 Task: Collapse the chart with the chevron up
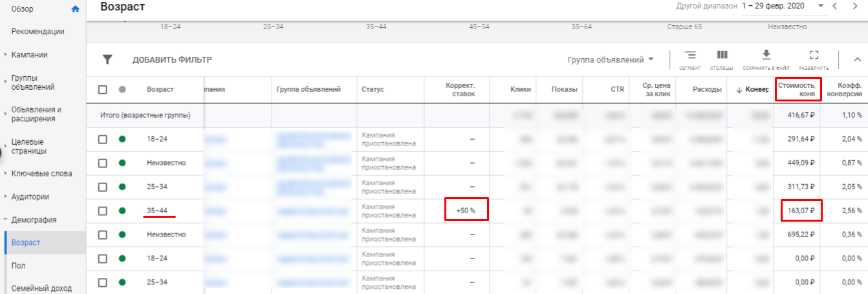point(858,59)
